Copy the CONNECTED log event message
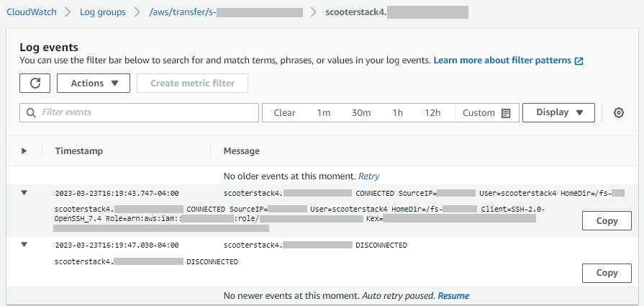Viewport: 644px width, 306px height. [x=607, y=221]
